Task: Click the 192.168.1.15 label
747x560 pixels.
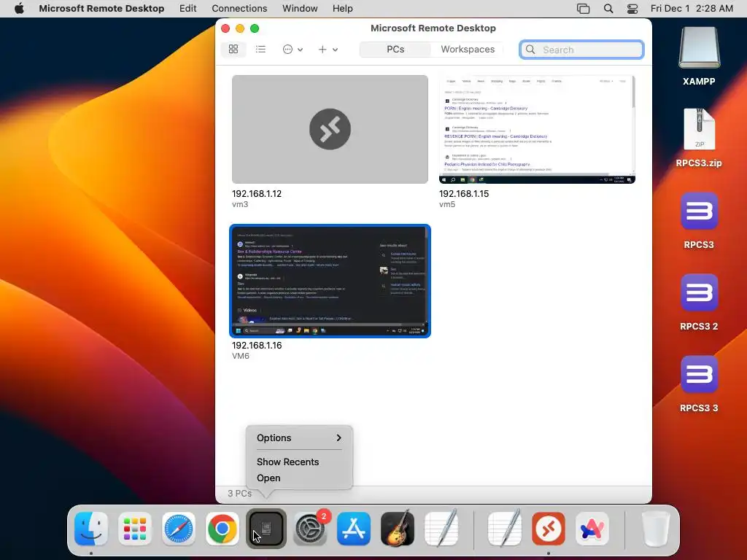Action: [x=464, y=194]
